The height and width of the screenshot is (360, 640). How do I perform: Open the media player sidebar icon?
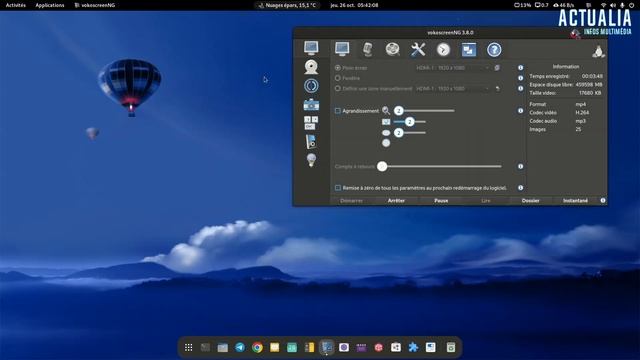pos(311,141)
